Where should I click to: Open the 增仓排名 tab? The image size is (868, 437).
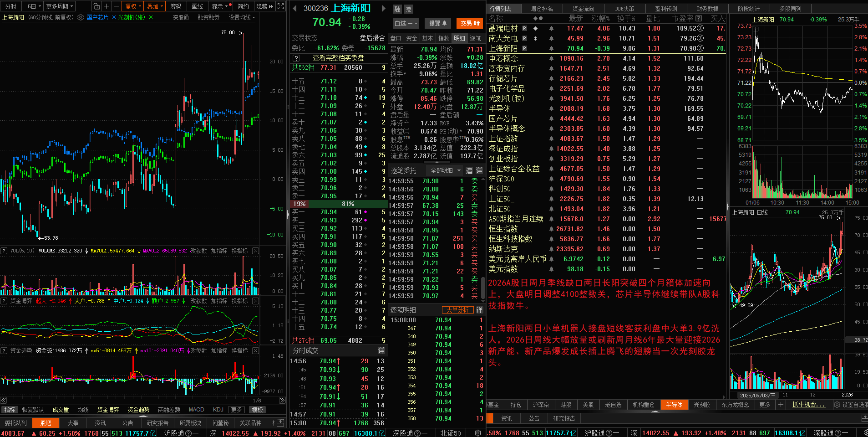[542, 9]
